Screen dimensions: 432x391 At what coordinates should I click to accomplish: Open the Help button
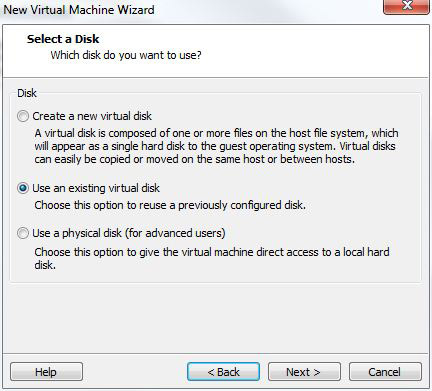pos(46,372)
